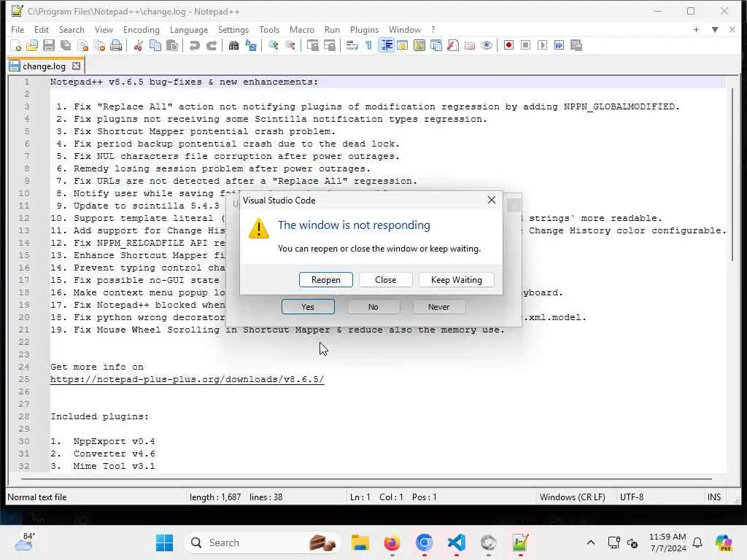
Task: Click the Copy toolbar icon
Action: click(155, 46)
